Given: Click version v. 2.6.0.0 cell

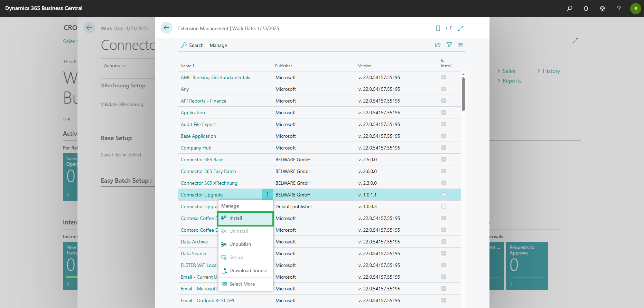Looking at the screenshot, I should click(367, 172).
